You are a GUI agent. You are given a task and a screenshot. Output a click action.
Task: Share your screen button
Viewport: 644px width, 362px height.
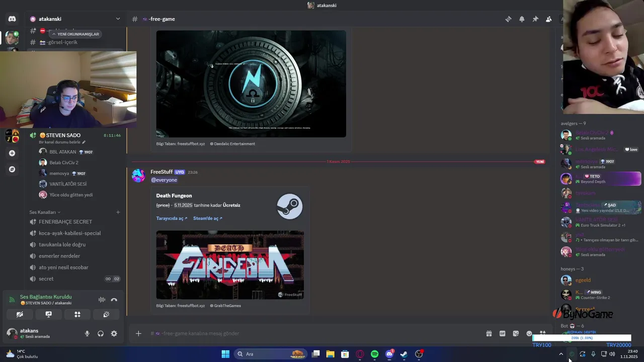coord(49,314)
